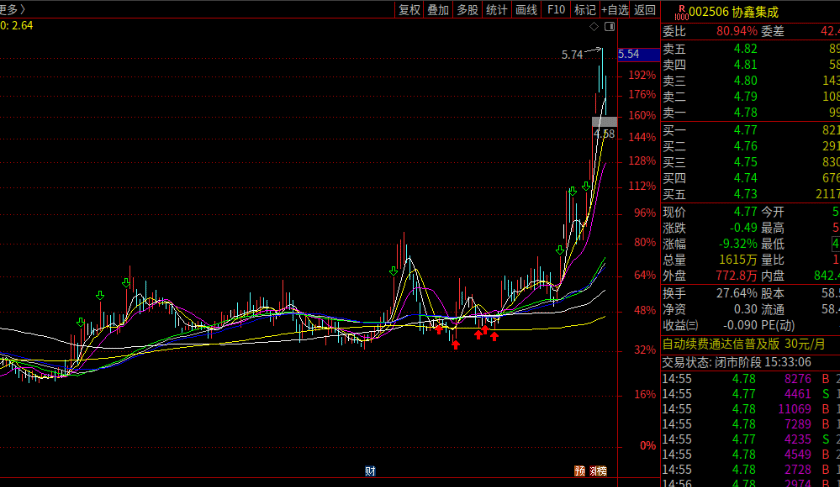Click the 财 marker on the timeline

(x=370, y=471)
